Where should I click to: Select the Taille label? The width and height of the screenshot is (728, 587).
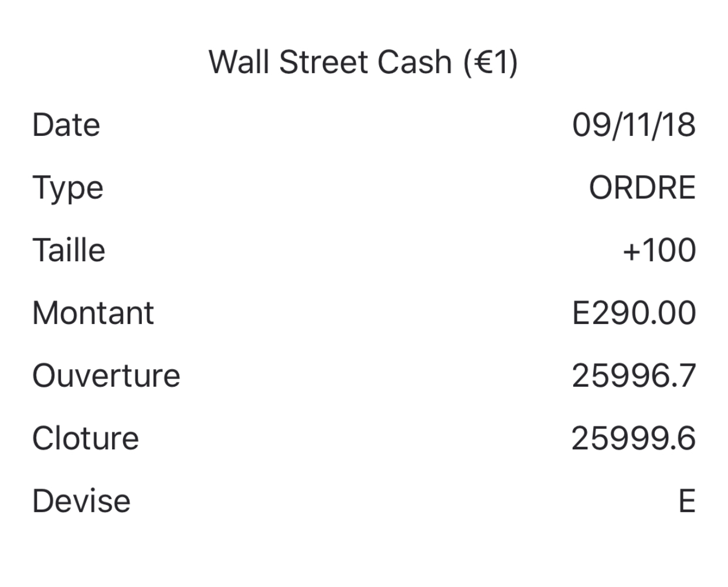(69, 250)
